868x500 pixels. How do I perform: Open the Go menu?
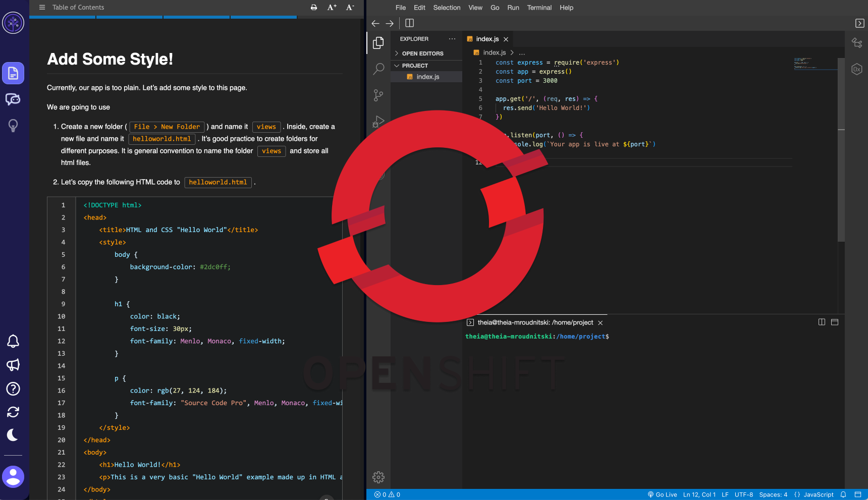pos(495,8)
